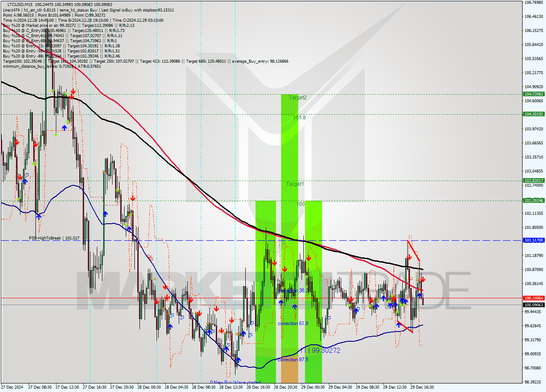Click the 98.39225 price axis value
Image resolution: width=546 pixels, height=392 pixels.
(534, 382)
